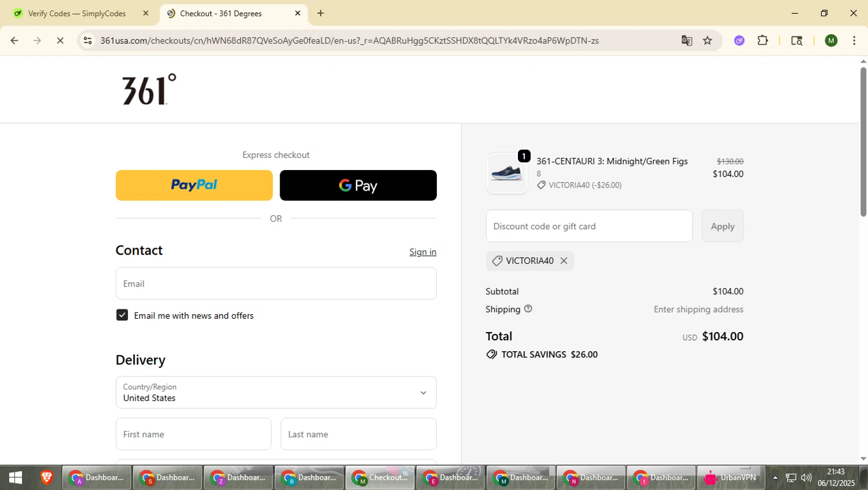Open the Chrome three-dot menu
This screenshot has height=490, width=868.
click(x=854, y=40)
